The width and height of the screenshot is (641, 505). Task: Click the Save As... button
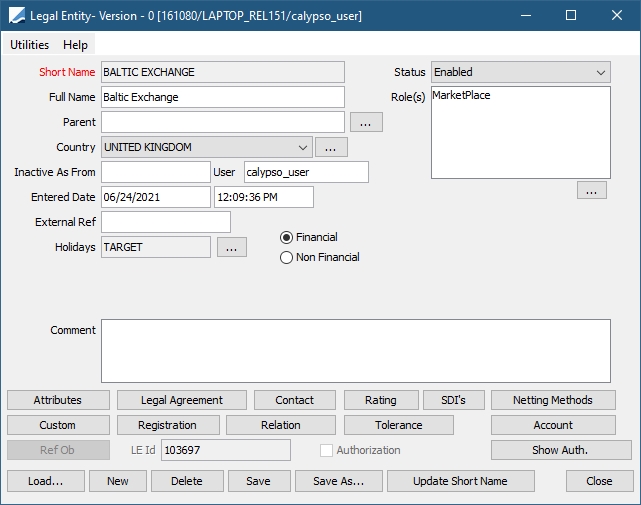click(x=338, y=481)
